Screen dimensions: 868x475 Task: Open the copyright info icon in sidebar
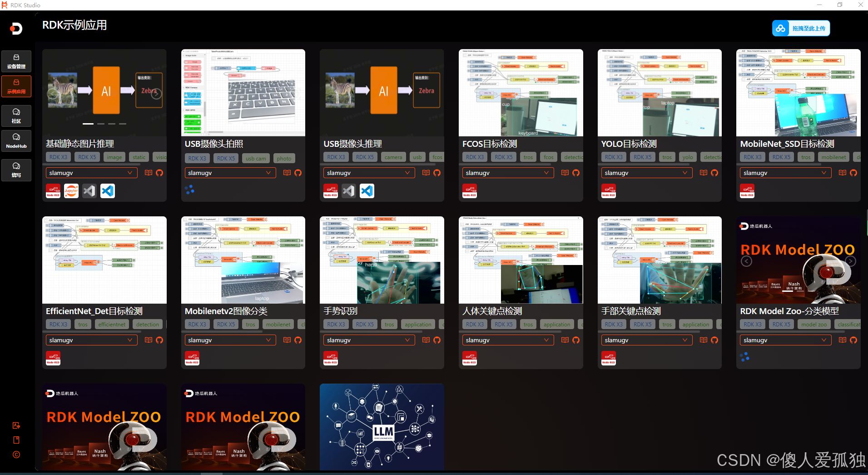pyautogui.click(x=16, y=455)
